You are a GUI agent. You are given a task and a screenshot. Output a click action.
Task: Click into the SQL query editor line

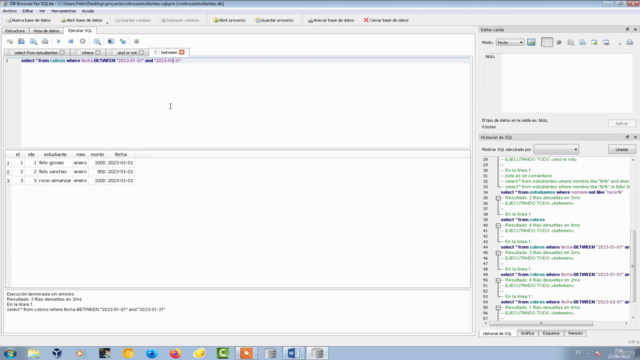(x=245, y=60)
